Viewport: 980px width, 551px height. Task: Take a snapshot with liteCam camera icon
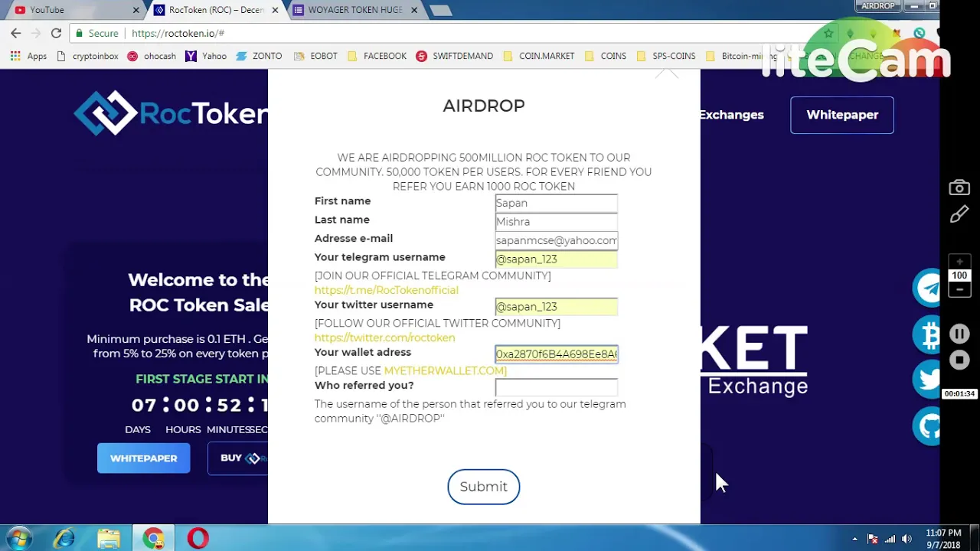(x=959, y=187)
